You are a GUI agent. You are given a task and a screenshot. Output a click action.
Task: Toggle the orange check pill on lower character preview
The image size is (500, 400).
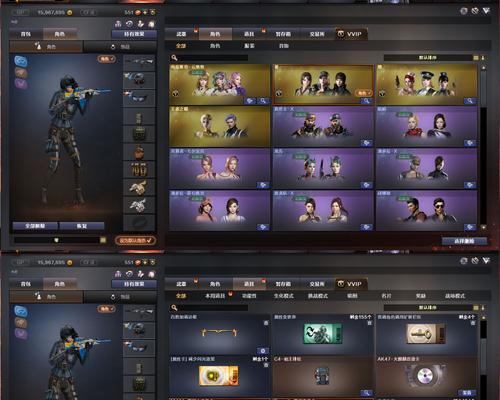[107, 309]
